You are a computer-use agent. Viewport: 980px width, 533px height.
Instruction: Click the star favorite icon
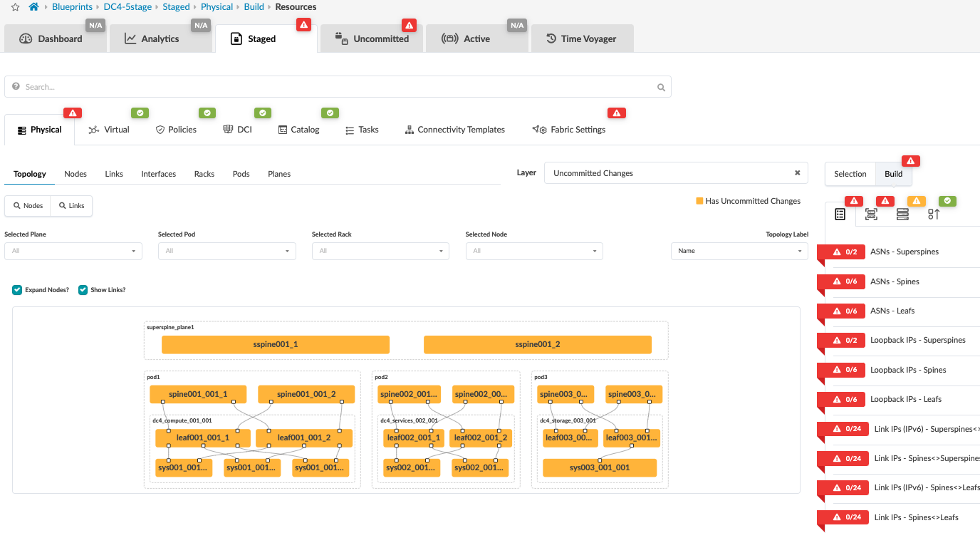(x=15, y=7)
